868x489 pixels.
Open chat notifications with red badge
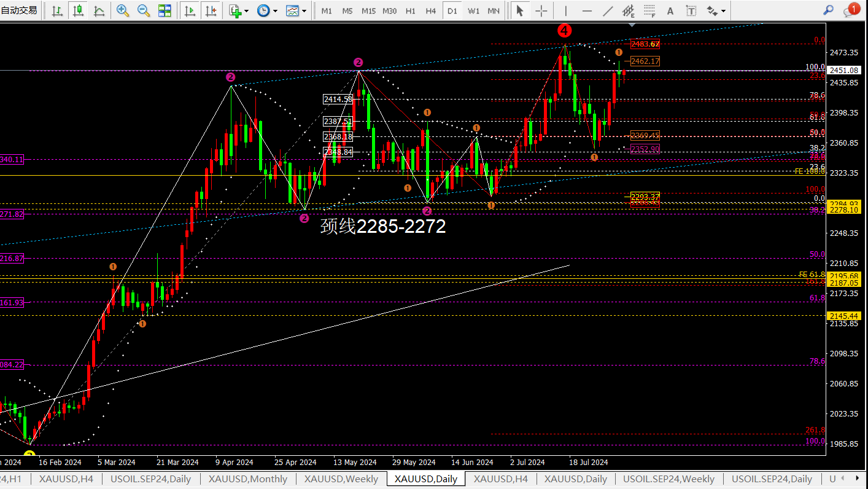851,10
